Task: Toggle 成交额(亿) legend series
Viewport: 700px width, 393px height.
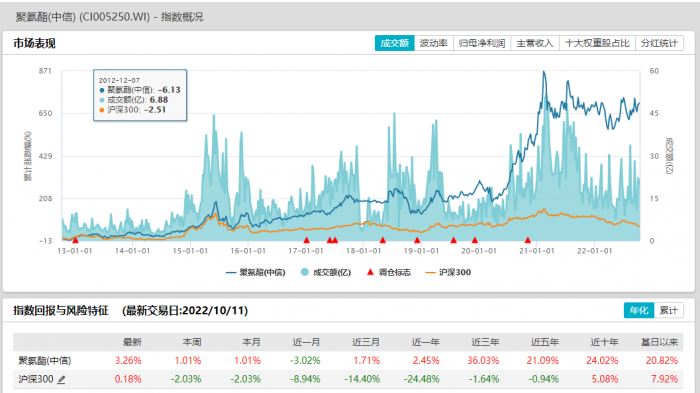Action: coord(326,272)
